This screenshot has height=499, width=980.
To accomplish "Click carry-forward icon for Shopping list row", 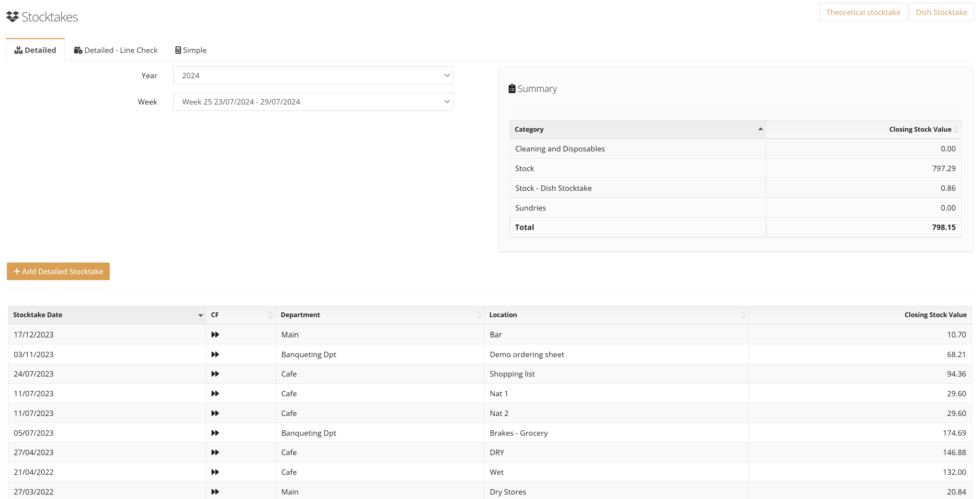I will [x=215, y=374].
